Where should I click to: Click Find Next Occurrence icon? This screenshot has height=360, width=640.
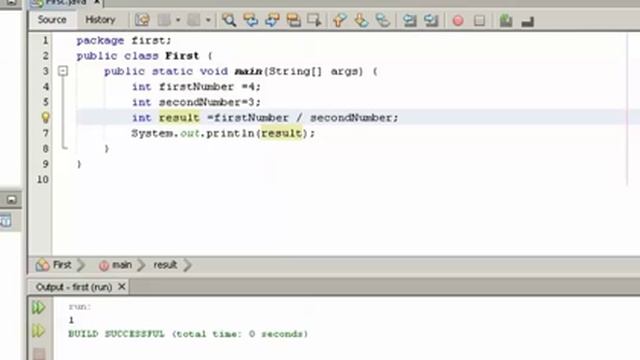(272, 20)
